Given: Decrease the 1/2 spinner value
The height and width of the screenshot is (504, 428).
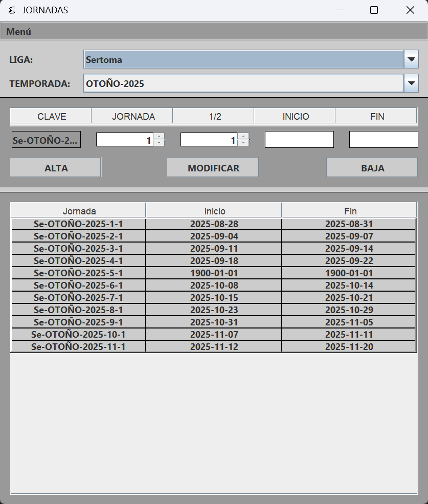Looking at the screenshot, I should point(243,143).
